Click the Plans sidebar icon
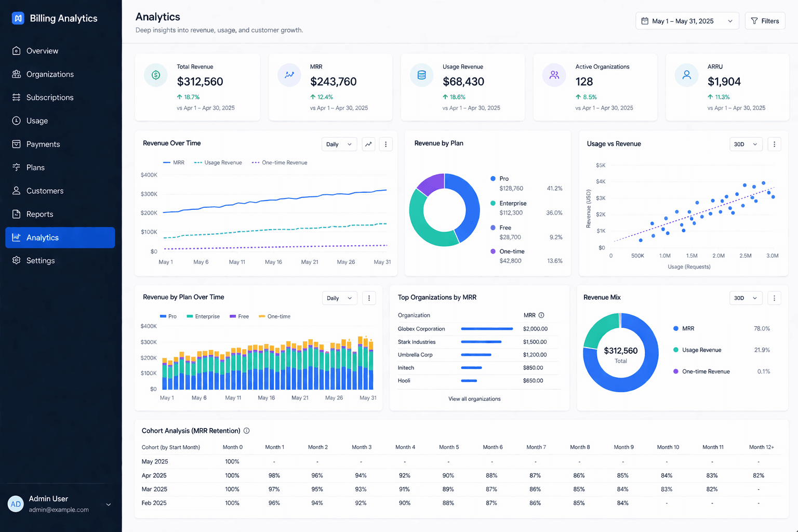Screen dimensions: 798x532 pos(17,167)
